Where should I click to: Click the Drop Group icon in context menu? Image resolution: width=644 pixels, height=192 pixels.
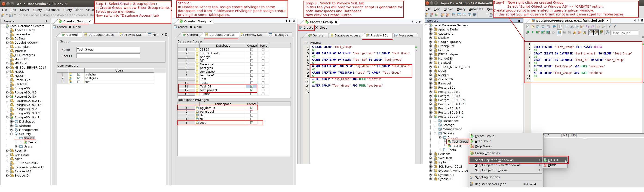tap(472, 146)
